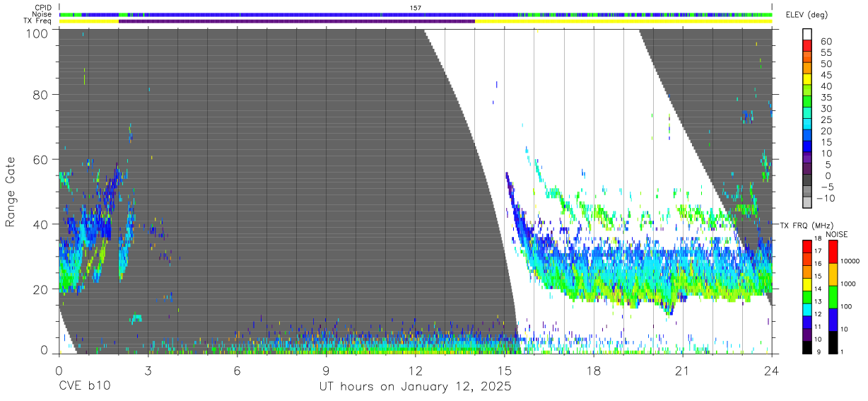Click the UT hours on January 12, 2025 title

point(415,388)
